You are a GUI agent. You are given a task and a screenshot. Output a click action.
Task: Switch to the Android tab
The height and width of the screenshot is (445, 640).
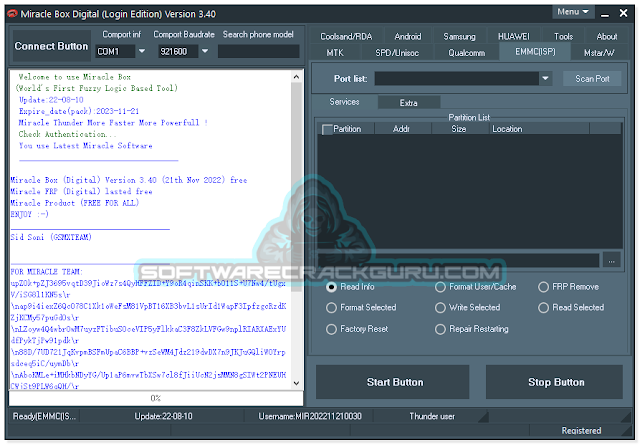coord(407,37)
